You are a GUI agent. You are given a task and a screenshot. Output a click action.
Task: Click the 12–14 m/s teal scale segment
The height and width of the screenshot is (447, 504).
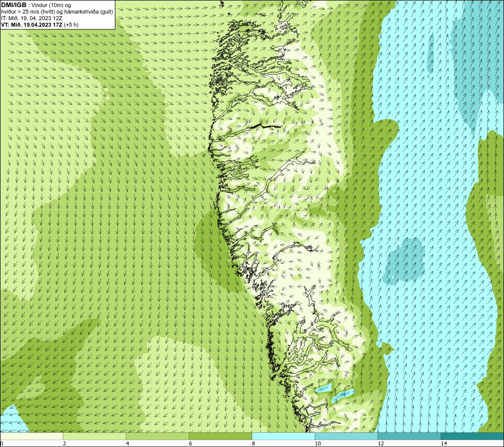coord(409,436)
